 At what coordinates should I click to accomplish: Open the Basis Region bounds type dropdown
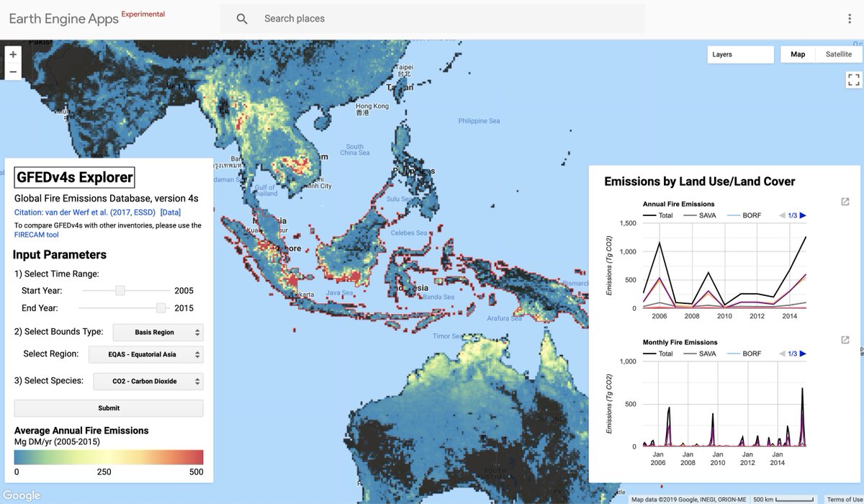(x=158, y=332)
